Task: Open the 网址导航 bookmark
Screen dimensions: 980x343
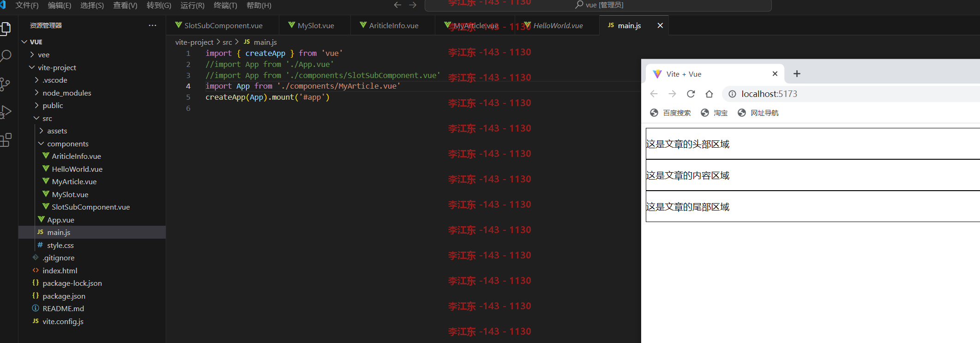Action: coord(758,113)
